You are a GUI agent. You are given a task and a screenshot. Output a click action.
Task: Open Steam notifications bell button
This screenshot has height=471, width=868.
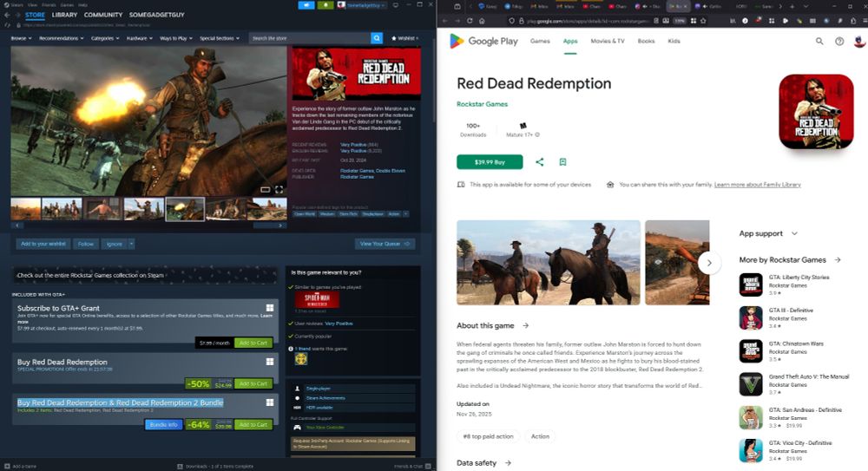pos(325,5)
